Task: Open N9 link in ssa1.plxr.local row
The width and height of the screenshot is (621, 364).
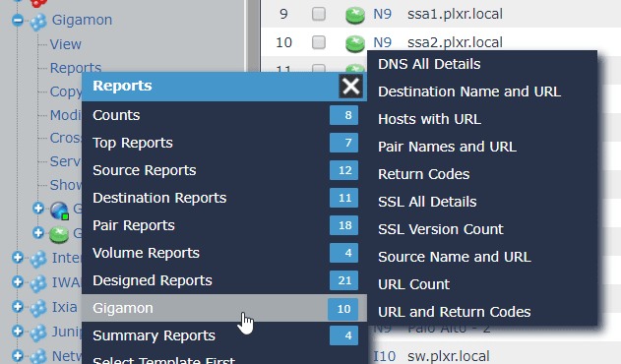Action: [382, 14]
